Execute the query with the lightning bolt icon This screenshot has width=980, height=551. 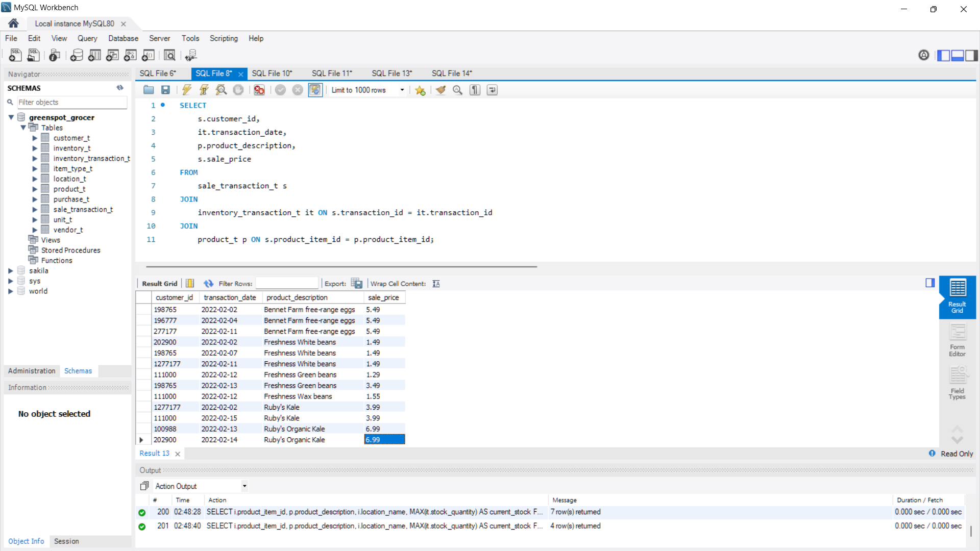point(187,90)
